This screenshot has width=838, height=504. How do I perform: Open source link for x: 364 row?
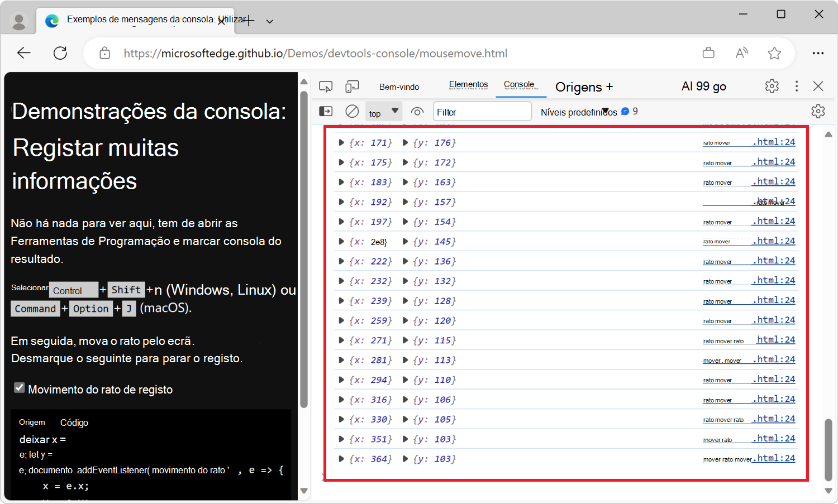(x=749, y=459)
